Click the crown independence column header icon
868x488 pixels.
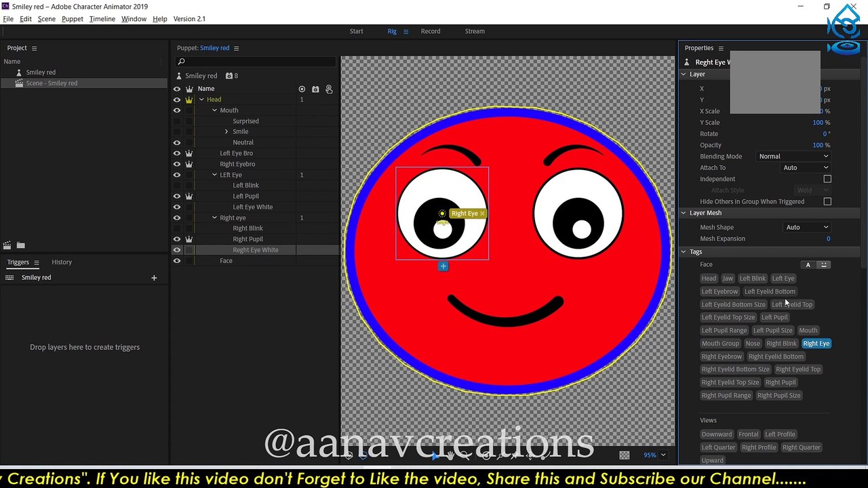click(189, 89)
